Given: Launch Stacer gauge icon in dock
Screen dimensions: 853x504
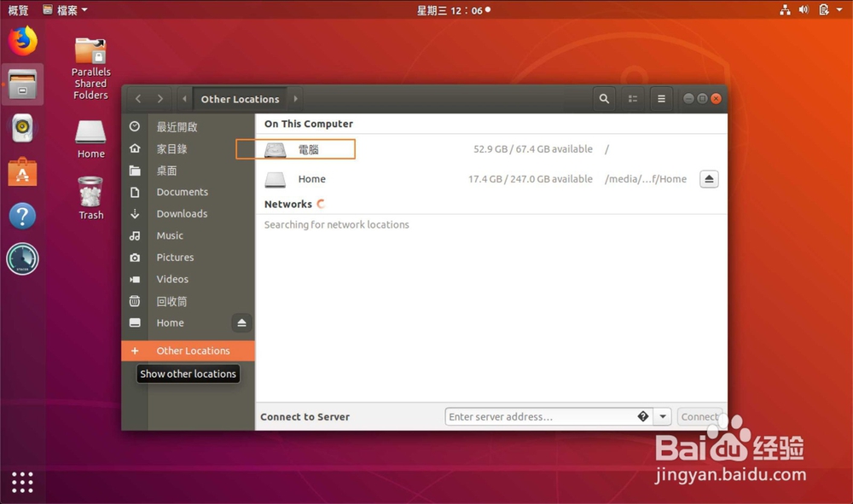Looking at the screenshot, I should 22,258.
